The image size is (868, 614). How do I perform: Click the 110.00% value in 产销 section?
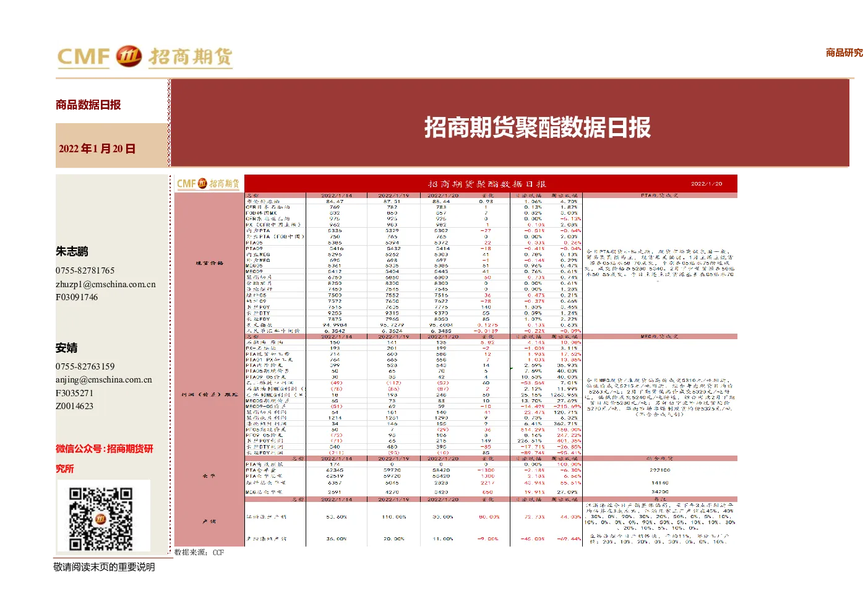click(393, 517)
